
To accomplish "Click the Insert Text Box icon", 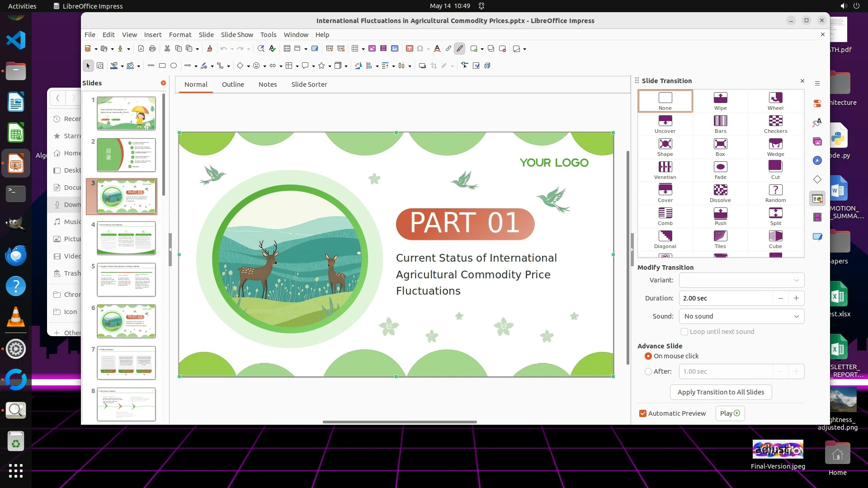I will [409, 49].
